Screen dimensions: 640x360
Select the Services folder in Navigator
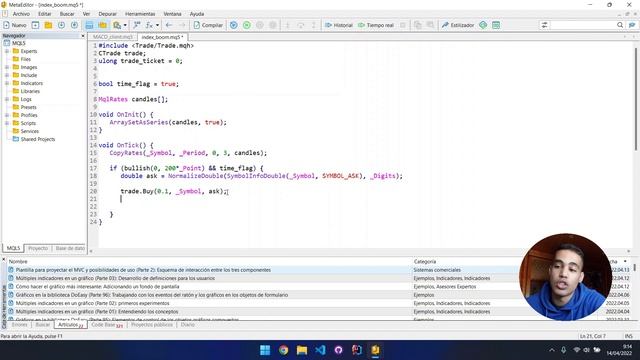(29, 131)
